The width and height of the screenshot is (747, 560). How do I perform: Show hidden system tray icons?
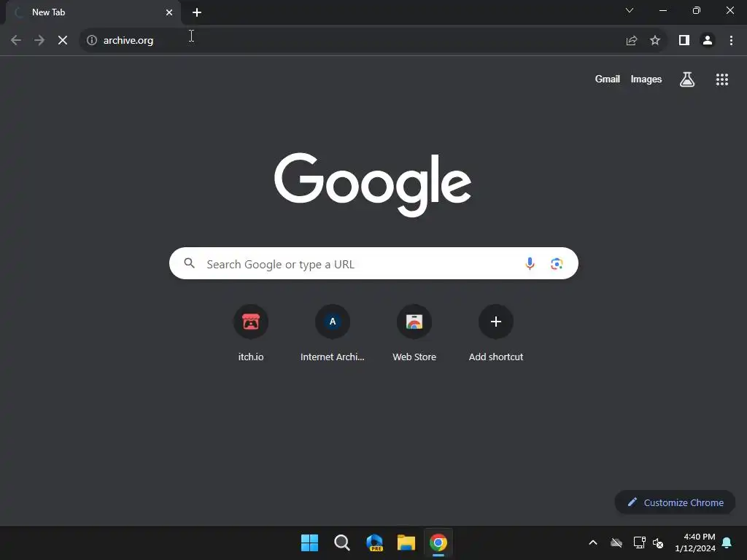click(593, 542)
